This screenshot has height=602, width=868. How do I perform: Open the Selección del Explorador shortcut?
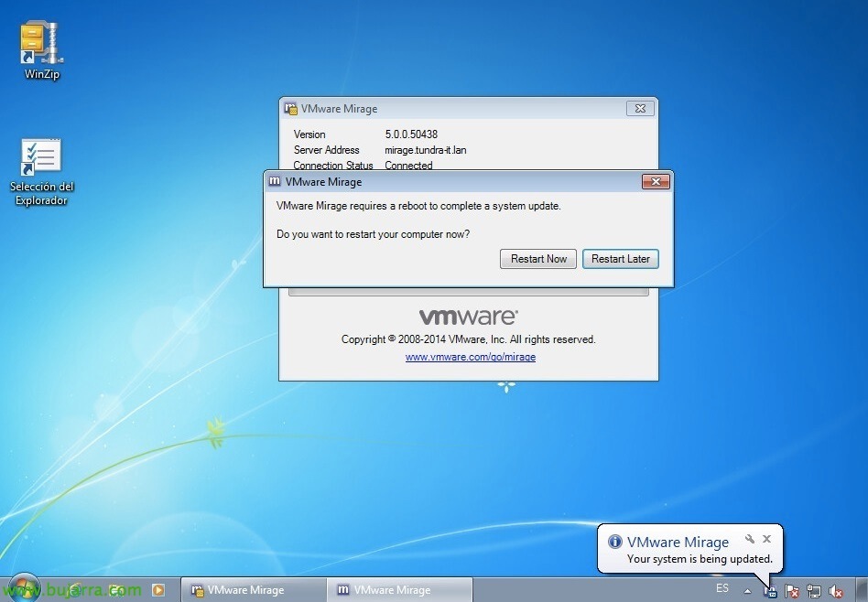(x=41, y=172)
